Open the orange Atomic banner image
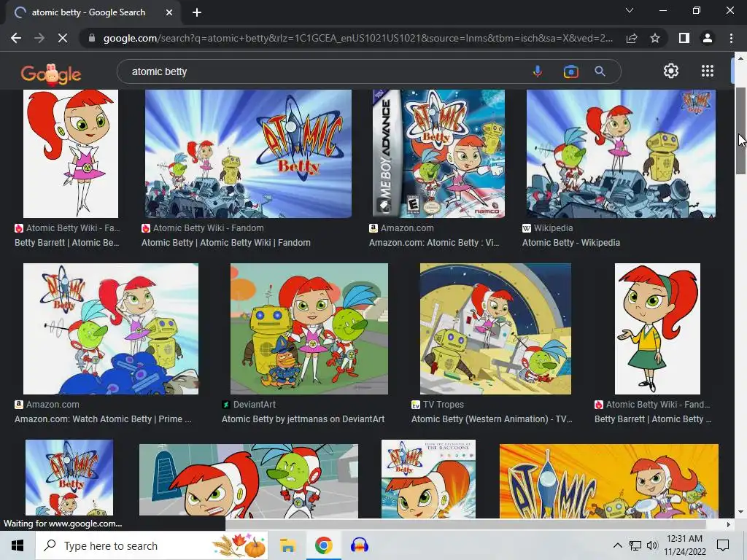Screen dimensions: 747x560 (609, 481)
